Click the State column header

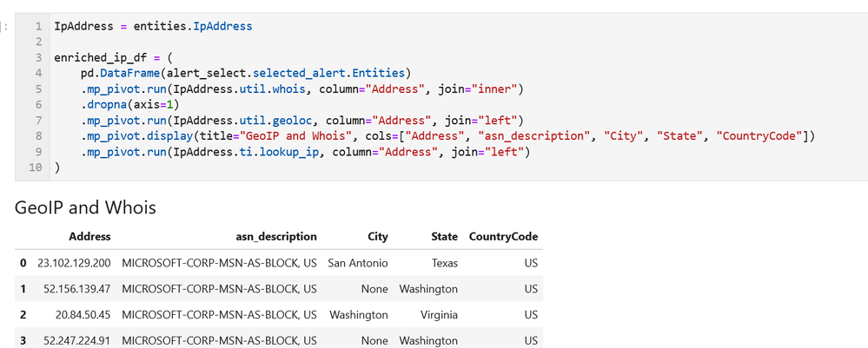click(x=445, y=237)
